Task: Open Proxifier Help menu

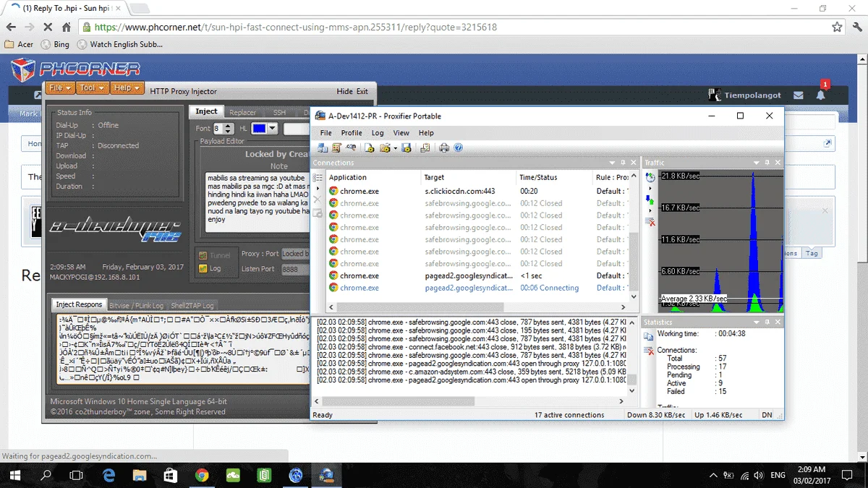Action: [x=426, y=133]
